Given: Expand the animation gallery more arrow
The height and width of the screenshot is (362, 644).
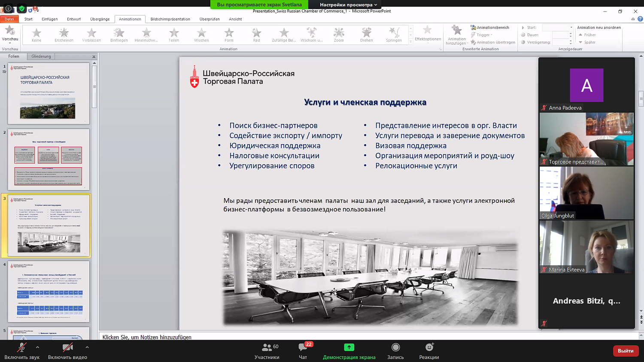Looking at the screenshot, I should pyautogui.click(x=410, y=42).
